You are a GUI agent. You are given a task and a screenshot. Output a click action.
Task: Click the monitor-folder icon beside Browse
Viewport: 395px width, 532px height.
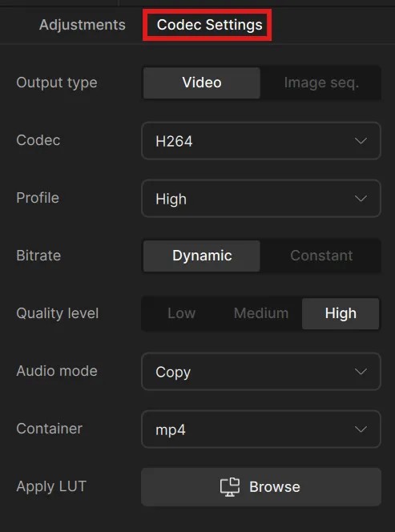pyautogui.click(x=230, y=487)
